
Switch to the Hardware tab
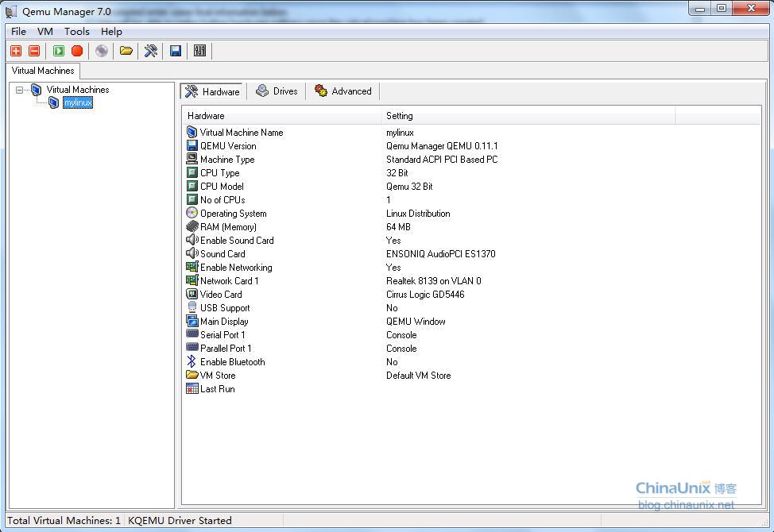[x=212, y=91]
